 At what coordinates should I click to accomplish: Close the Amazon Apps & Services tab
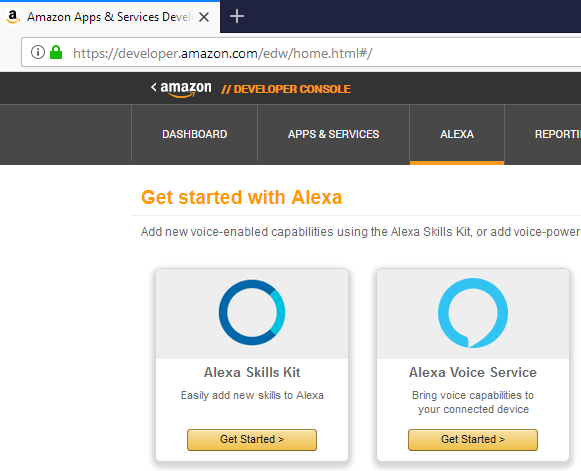click(204, 17)
